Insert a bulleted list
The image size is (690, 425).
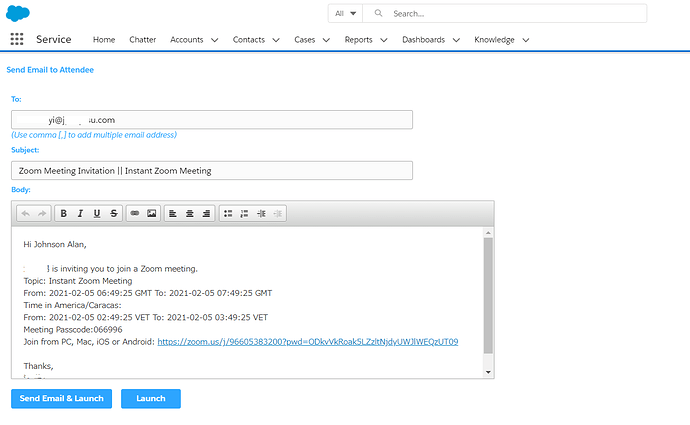(x=228, y=213)
